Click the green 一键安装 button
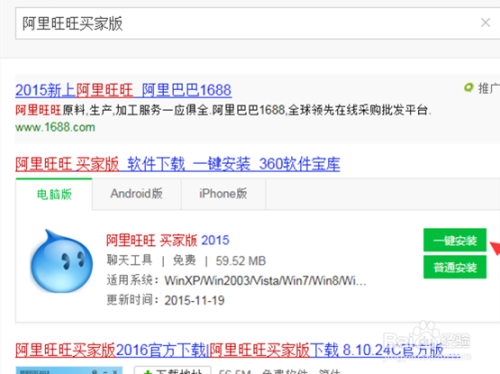Screen dimensions: 500x374 (455, 240)
